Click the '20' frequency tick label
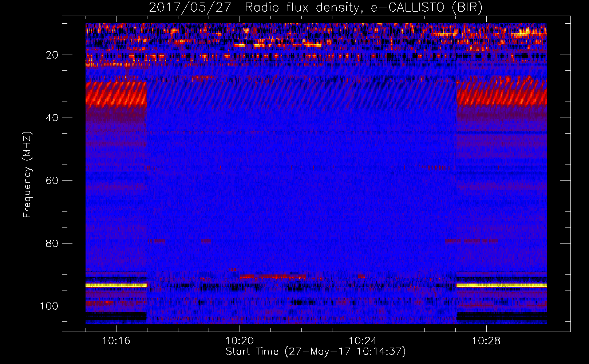The width and height of the screenshot is (589, 364). point(52,55)
